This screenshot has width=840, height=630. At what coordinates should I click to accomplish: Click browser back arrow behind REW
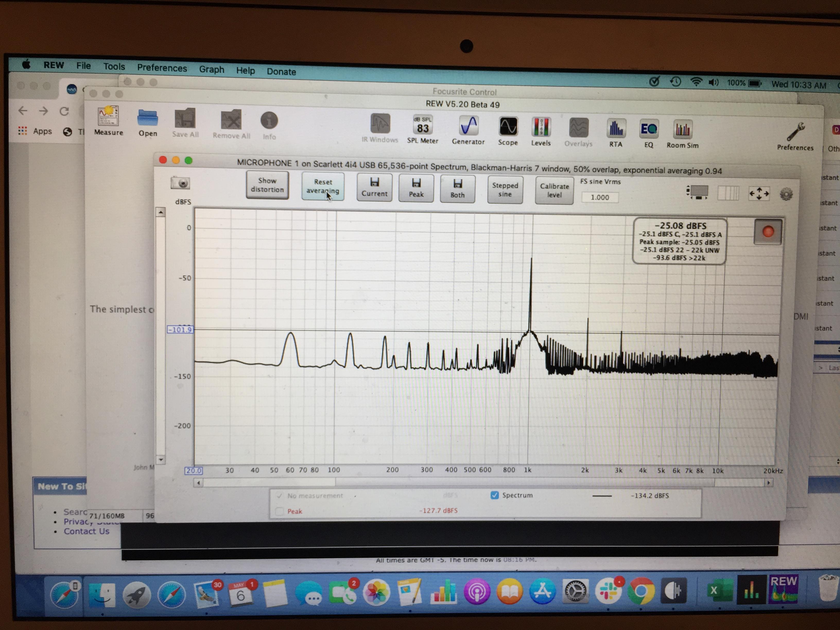23,110
